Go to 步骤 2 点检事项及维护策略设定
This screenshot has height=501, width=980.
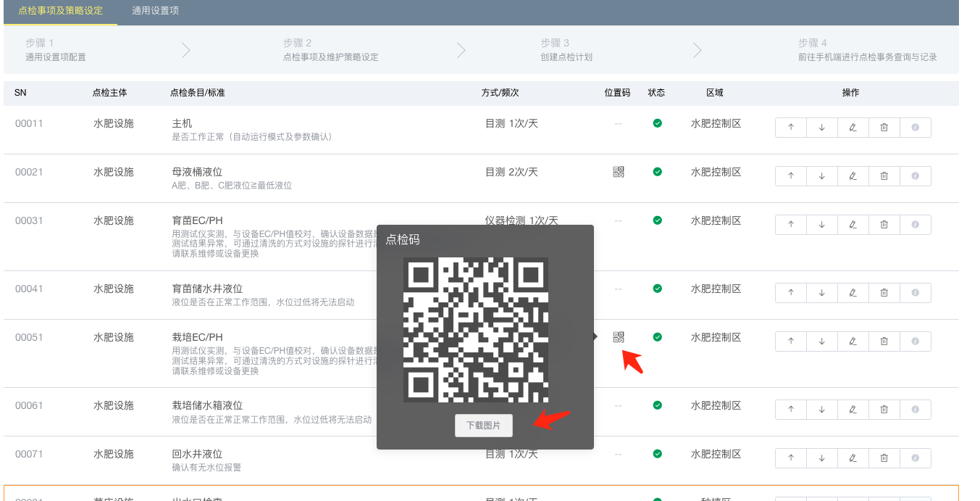(x=331, y=50)
